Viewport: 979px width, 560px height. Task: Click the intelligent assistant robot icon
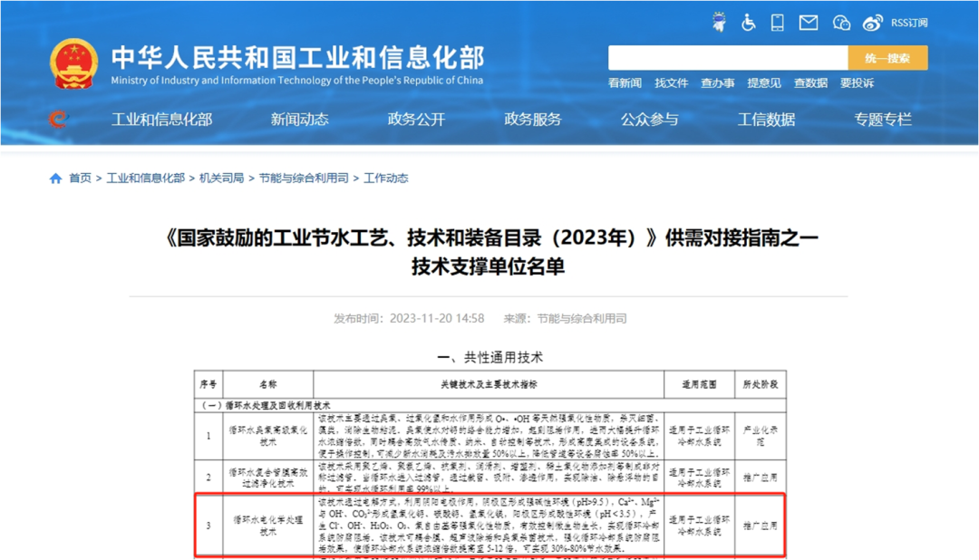[x=719, y=23]
